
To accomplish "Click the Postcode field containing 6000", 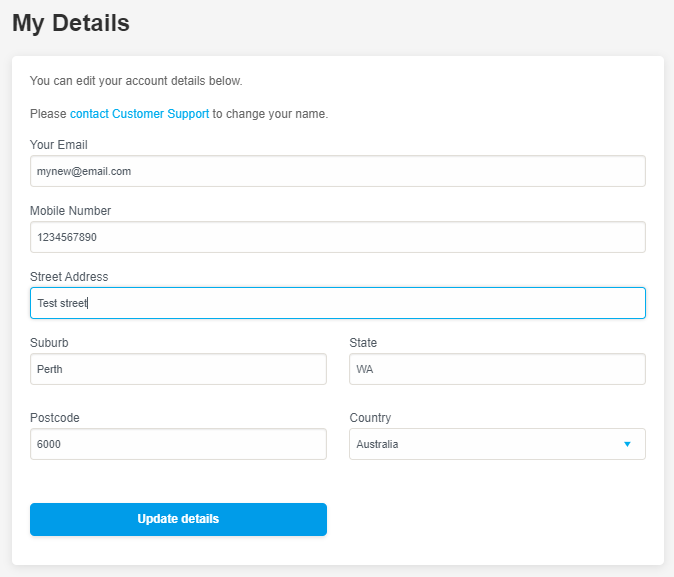I will click(178, 444).
